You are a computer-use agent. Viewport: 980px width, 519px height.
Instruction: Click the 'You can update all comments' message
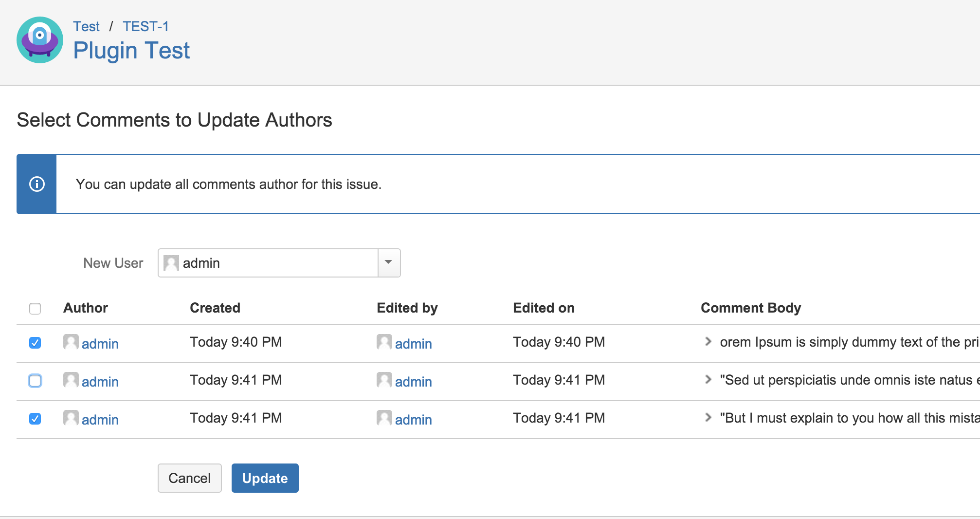pos(229,184)
